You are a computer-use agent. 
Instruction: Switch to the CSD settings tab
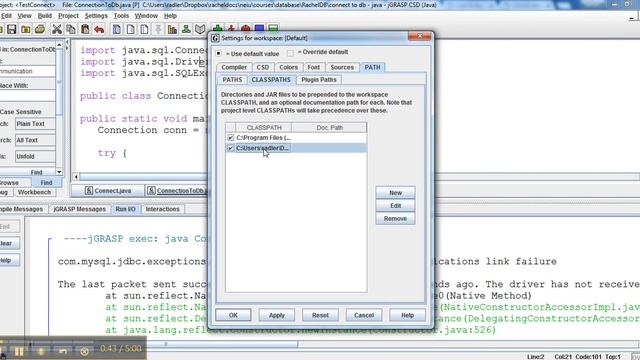[263, 67]
